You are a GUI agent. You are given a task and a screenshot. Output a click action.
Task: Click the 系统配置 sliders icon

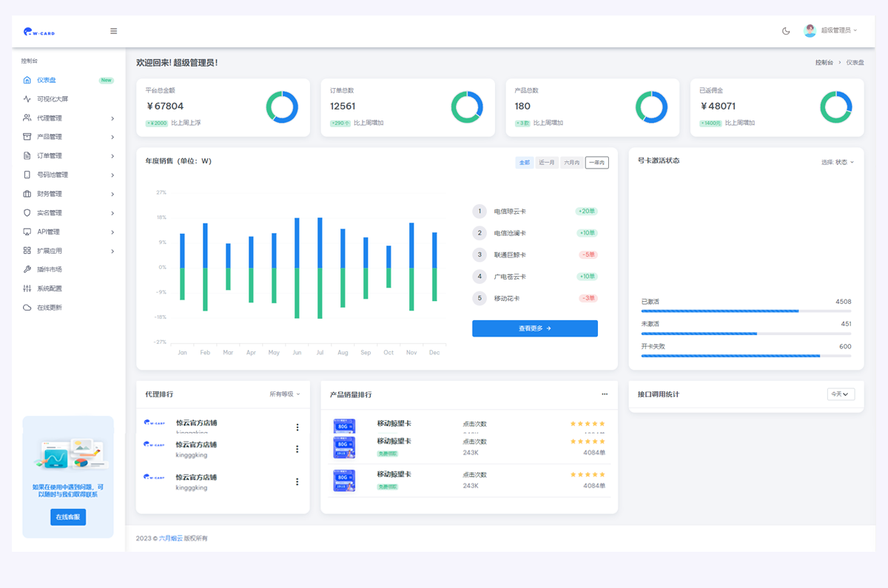[27, 288]
